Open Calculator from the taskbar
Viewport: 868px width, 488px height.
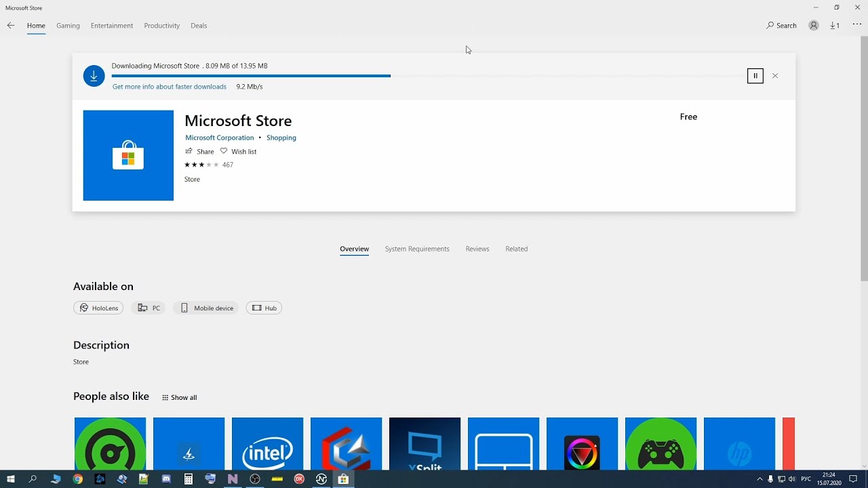(x=189, y=479)
